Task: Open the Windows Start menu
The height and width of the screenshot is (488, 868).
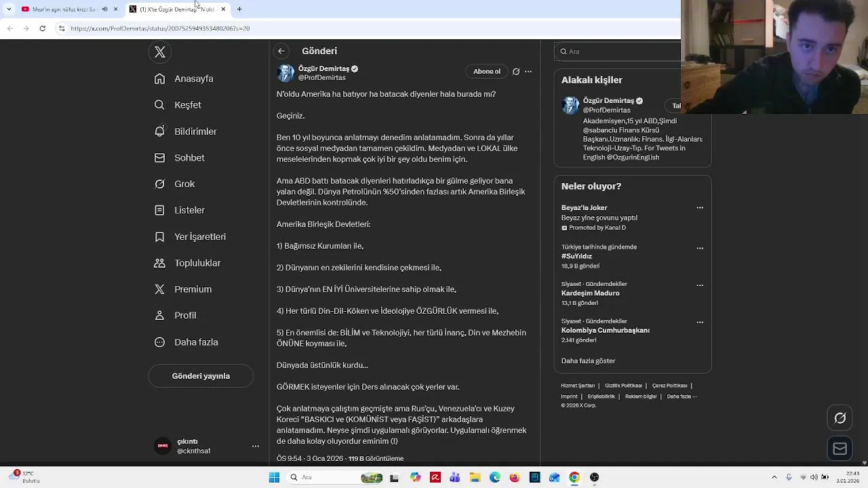Action: pyautogui.click(x=274, y=478)
